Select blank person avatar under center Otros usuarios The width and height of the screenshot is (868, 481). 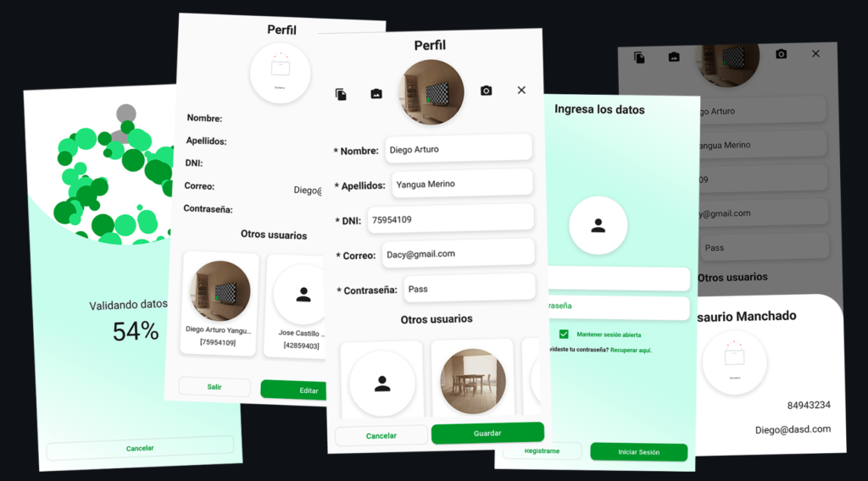tap(382, 384)
